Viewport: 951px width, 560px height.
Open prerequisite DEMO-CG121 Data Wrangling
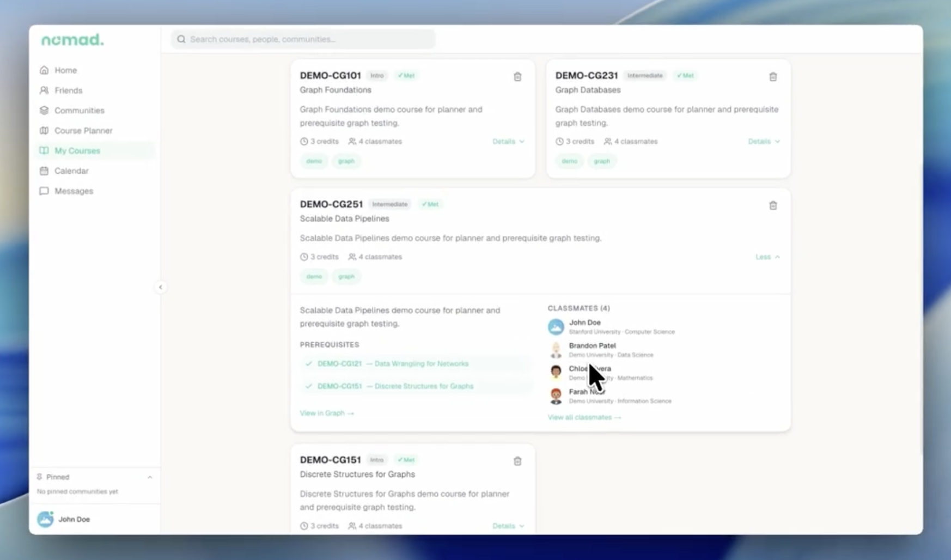(416, 364)
